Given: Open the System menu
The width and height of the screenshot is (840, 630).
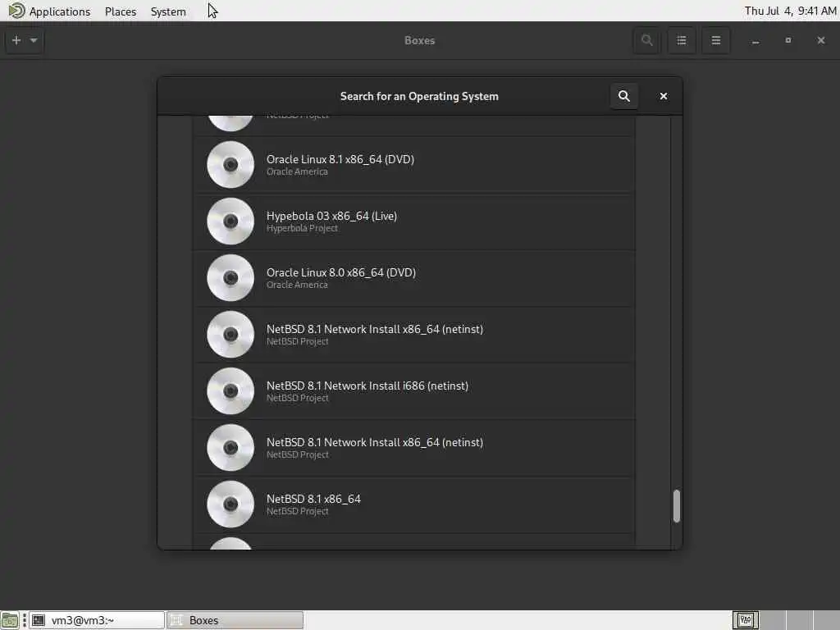Looking at the screenshot, I should click(x=168, y=11).
